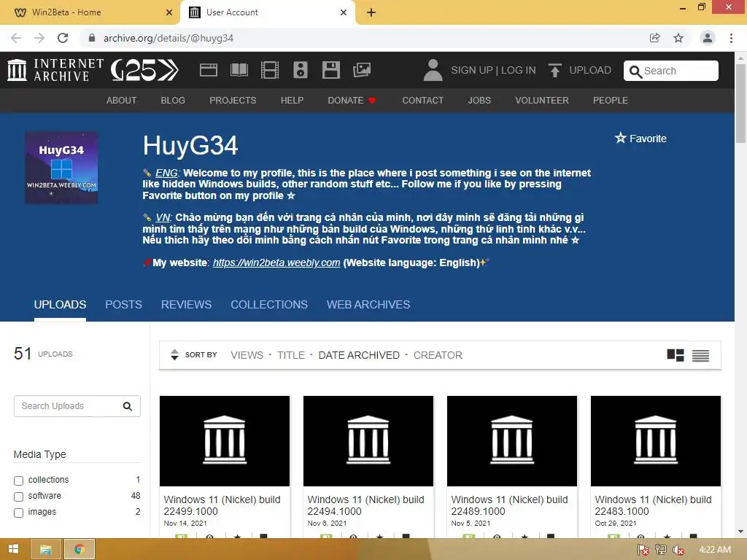Toggle sort direction arrows beside SORT BY
This screenshot has width=747, height=560.
pyautogui.click(x=174, y=355)
